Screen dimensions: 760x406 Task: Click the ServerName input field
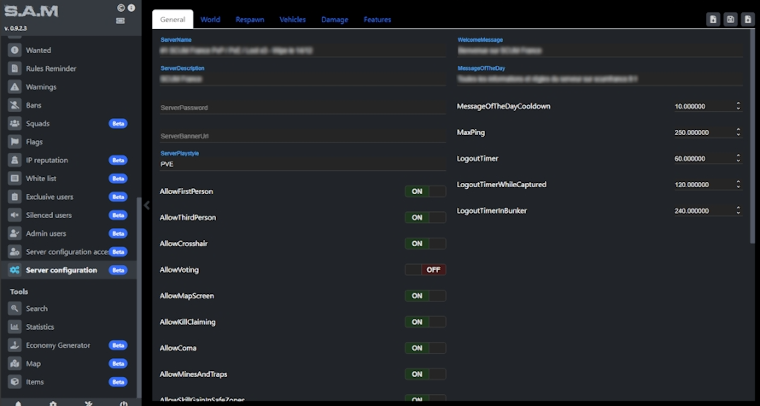click(x=303, y=50)
